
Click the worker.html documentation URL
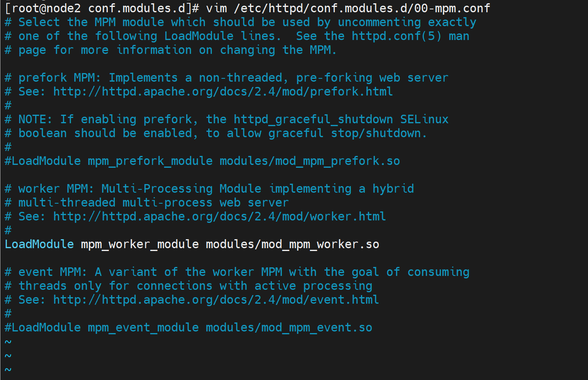(219, 216)
